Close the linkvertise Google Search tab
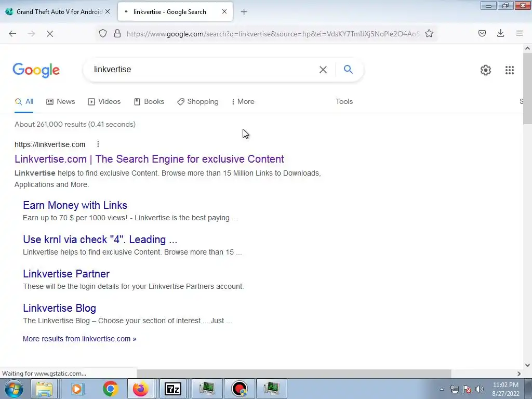The height and width of the screenshot is (399, 532). (224, 11)
